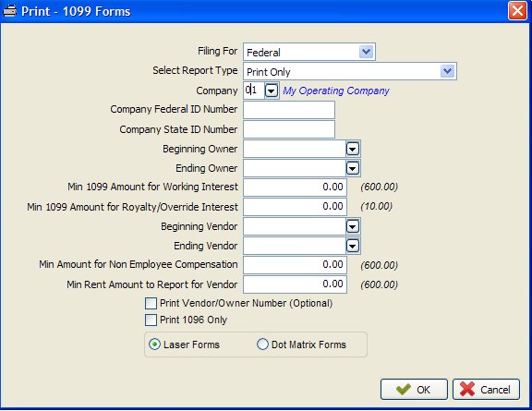Open the Beginning Owner lookup arrow
The width and height of the screenshot is (532, 411).
(353, 149)
